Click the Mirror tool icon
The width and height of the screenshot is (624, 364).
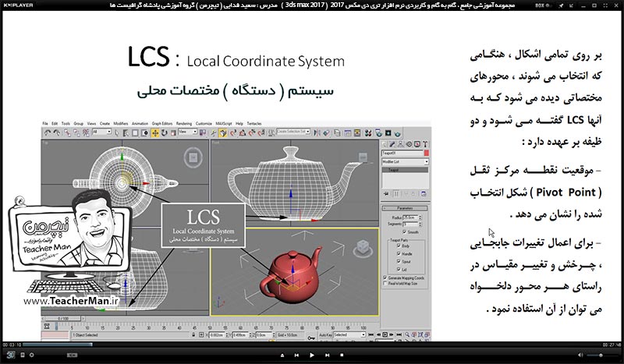(x=317, y=133)
